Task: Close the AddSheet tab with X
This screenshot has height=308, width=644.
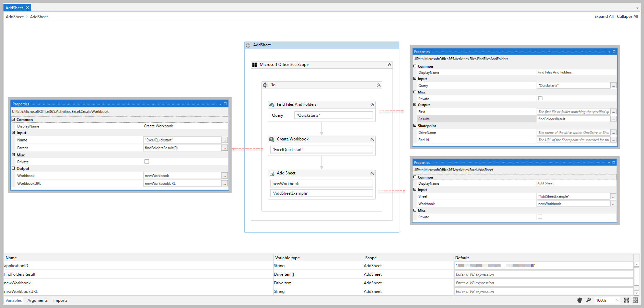Action: tap(27, 8)
